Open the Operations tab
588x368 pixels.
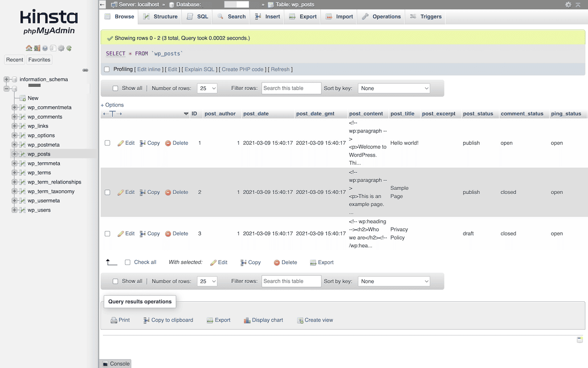pyautogui.click(x=381, y=16)
